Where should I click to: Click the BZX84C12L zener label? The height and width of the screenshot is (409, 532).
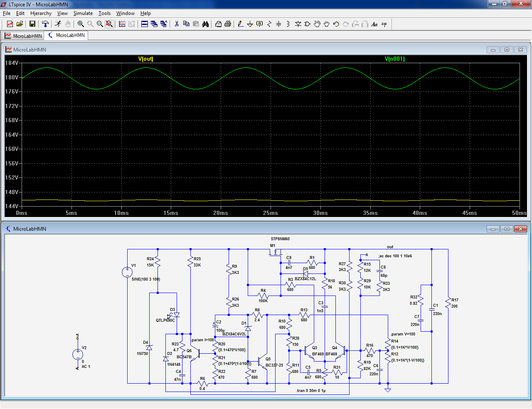tap(305, 279)
